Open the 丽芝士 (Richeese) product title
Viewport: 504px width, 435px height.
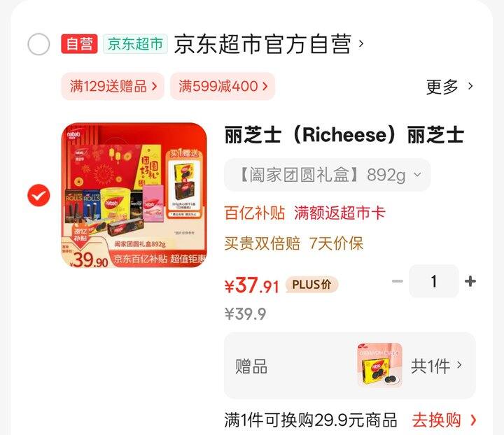[344, 134]
